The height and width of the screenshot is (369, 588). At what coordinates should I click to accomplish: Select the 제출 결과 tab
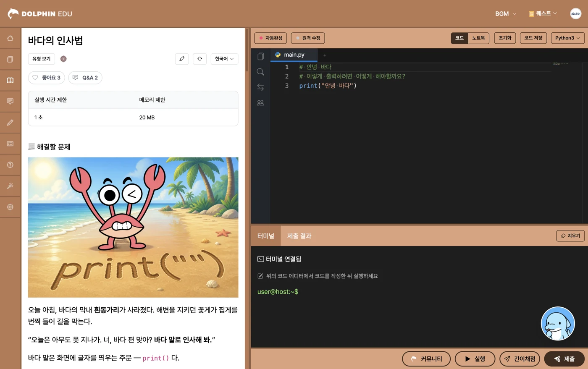(x=299, y=236)
